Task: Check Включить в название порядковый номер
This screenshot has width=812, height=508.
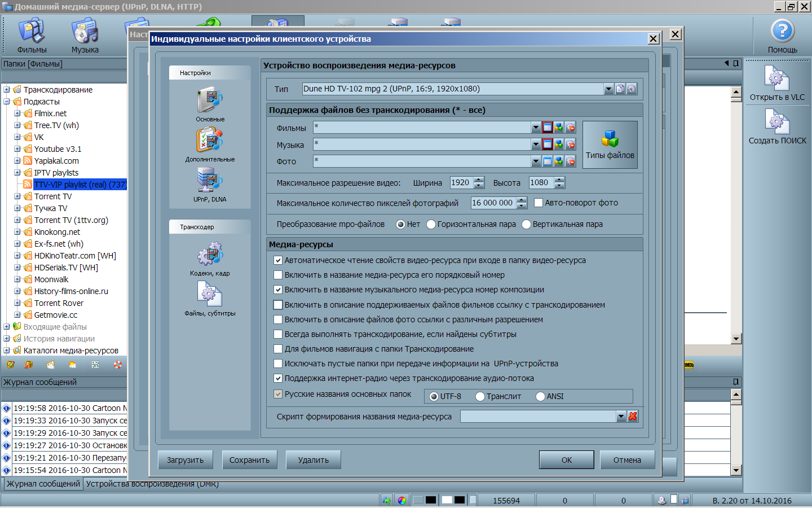Action: pos(278,275)
